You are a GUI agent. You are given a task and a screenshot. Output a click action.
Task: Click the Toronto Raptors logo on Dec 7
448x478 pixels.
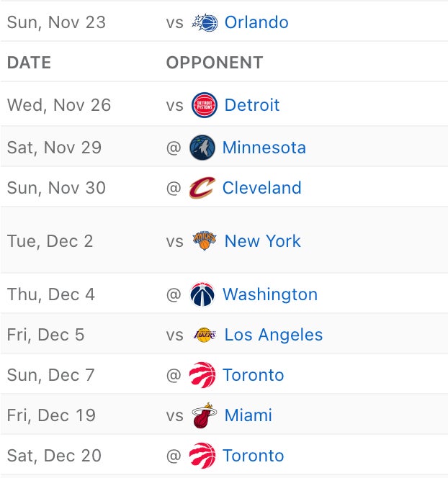(x=202, y=375)
